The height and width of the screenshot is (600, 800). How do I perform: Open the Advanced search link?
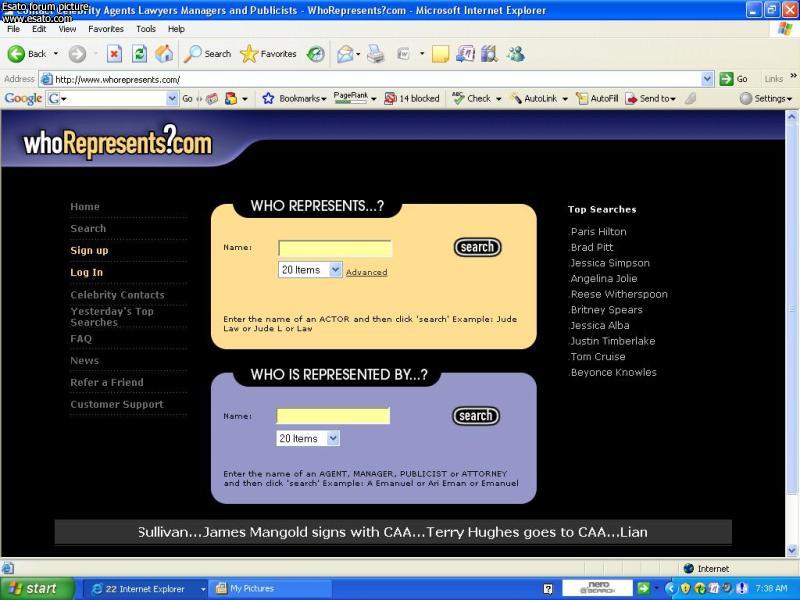tap(366, 272)
